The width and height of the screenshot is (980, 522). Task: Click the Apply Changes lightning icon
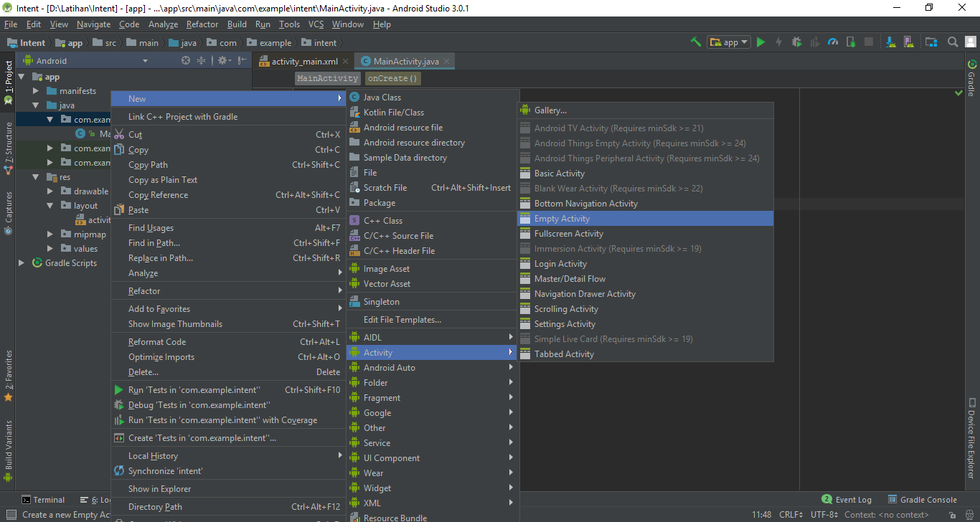(778, 42)
